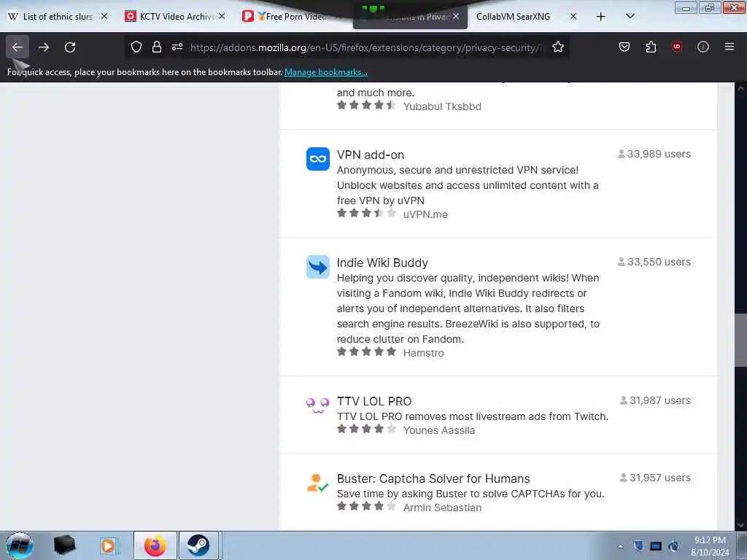This screenshot has height=560, width=747.
Task: Bookmark this page with the star icon
Action: 558,47
